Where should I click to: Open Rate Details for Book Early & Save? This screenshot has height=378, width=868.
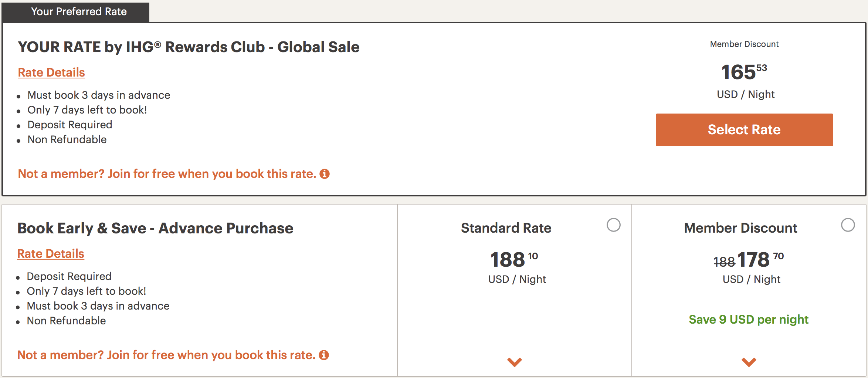[x=51, y=254]
